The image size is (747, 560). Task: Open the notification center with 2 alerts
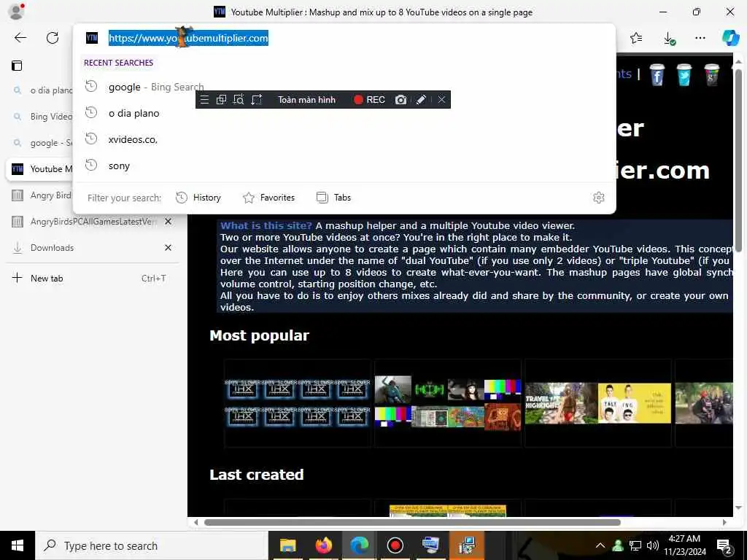[x=724, y=547]
